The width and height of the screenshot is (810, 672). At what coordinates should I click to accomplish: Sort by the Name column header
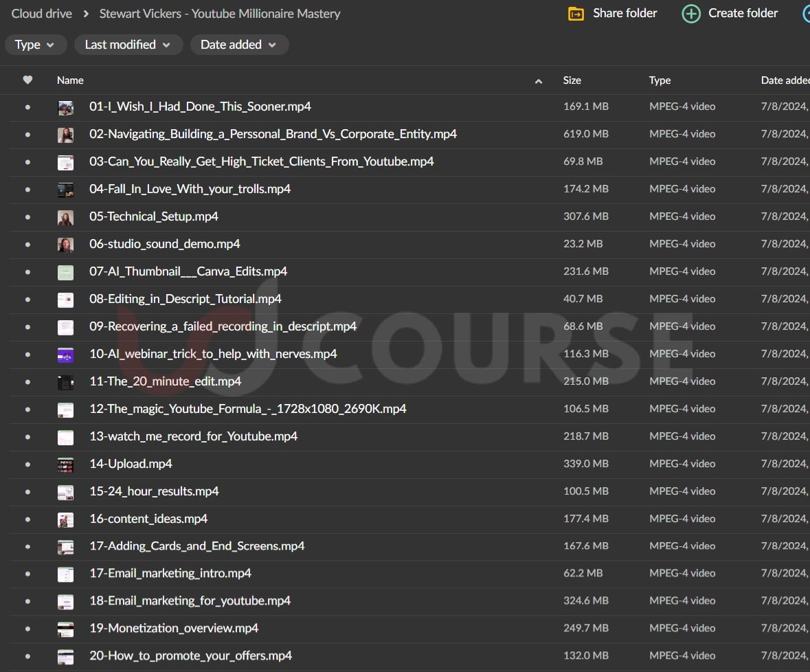click(x=70, y=80)
